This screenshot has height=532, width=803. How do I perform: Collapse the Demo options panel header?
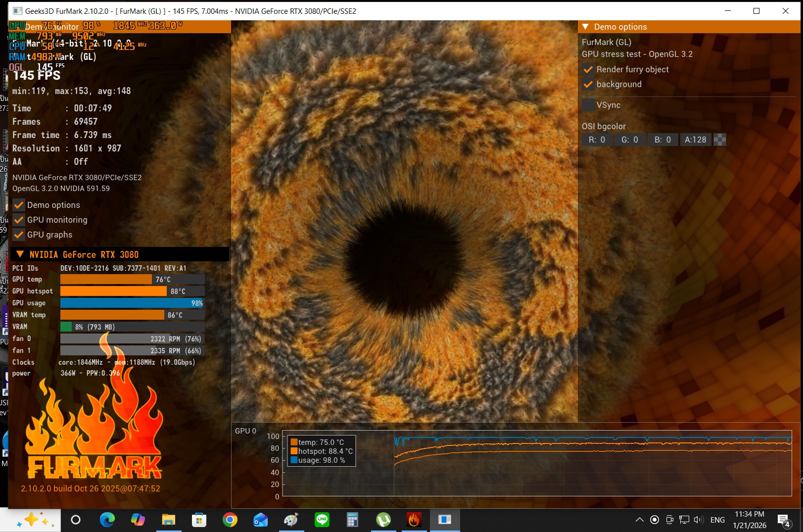click(585, 27)
